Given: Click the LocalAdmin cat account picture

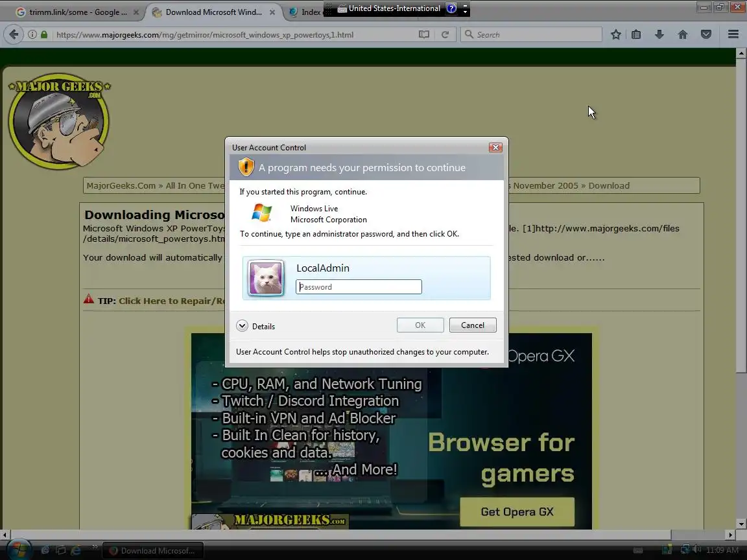Looking at the screenshot, I should (x=266, y=278).
